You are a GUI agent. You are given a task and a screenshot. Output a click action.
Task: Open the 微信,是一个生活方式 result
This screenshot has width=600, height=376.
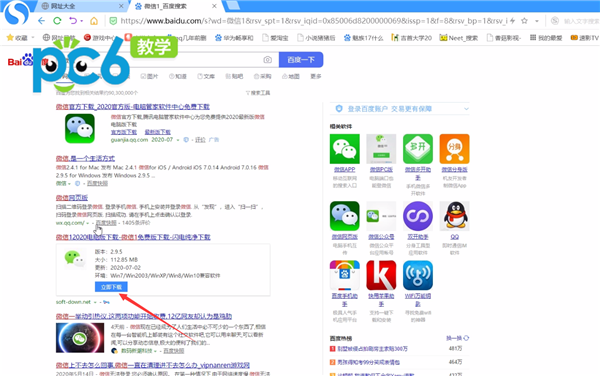[x=85, y=158]
